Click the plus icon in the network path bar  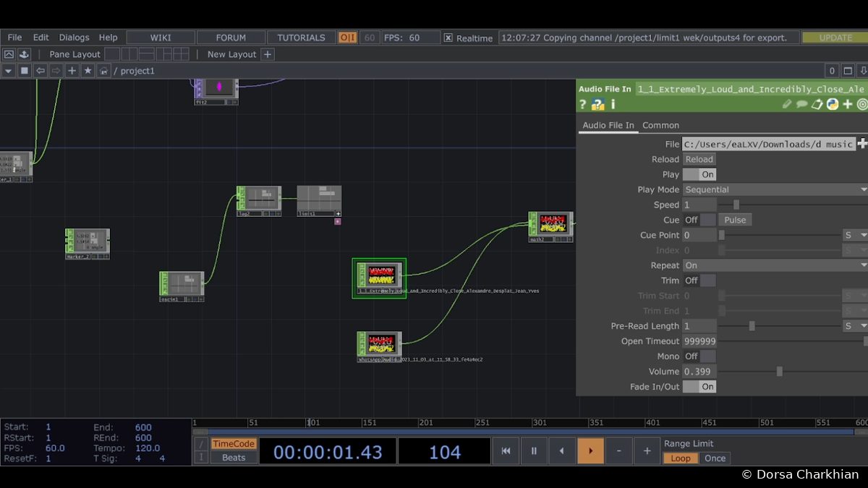point(72,71)
